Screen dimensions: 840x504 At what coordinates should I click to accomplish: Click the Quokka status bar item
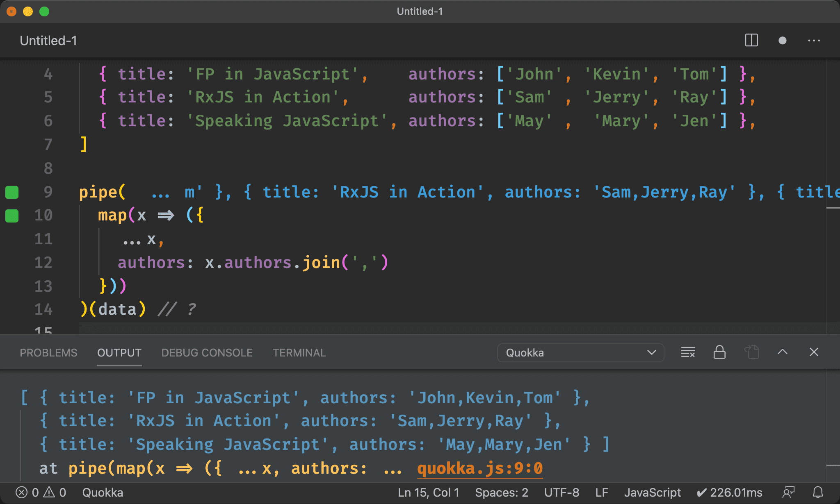pyautogui.click(x=103, y=492)
